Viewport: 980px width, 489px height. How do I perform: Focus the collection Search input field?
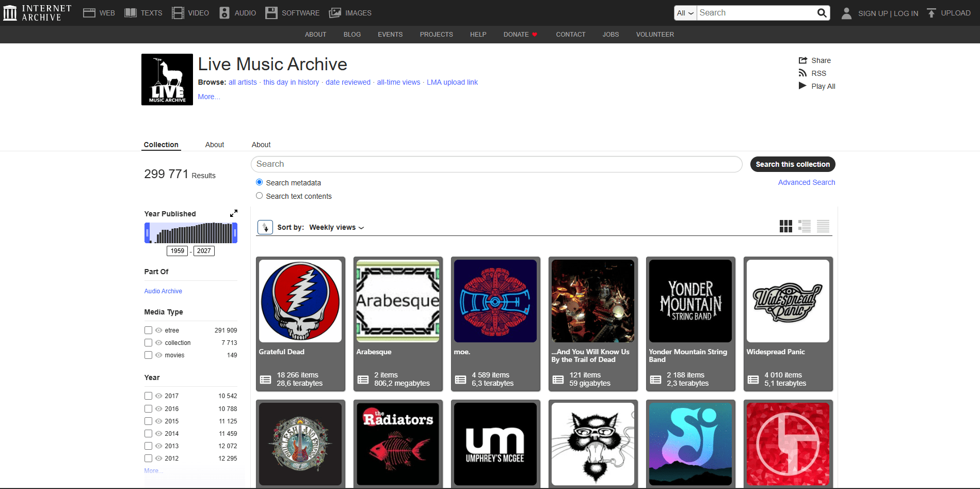496,164
